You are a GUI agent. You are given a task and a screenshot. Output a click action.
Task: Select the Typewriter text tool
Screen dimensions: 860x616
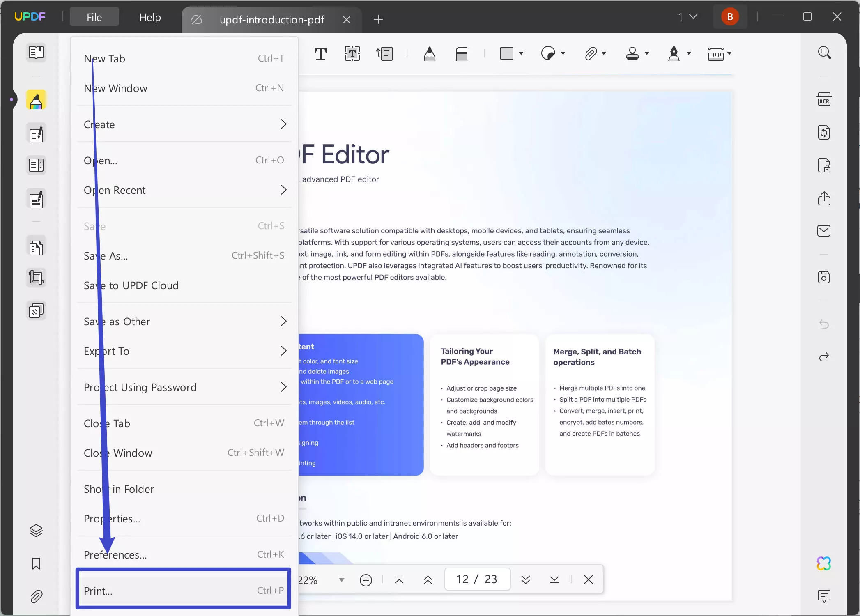tap(320, 53)
